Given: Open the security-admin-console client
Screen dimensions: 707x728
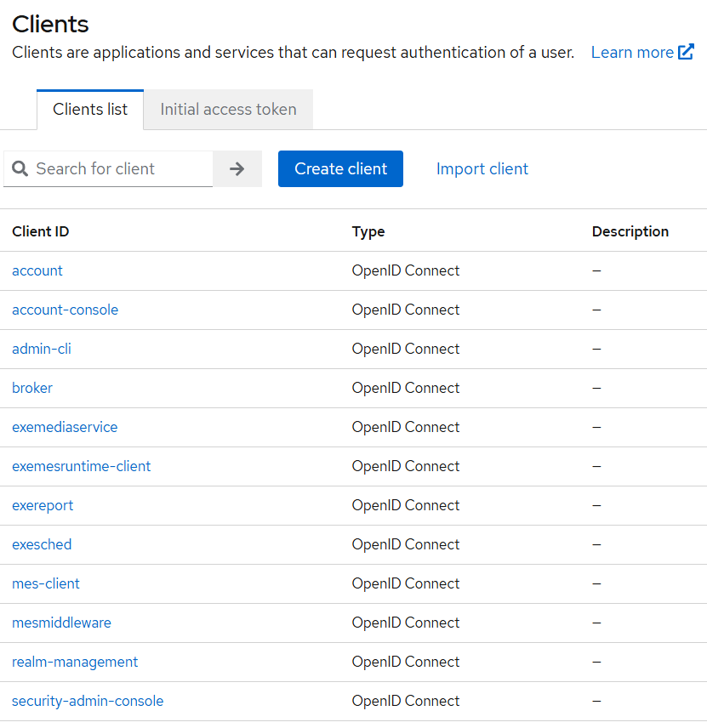Looking at the screenshot, I should [x=88, y=701].
